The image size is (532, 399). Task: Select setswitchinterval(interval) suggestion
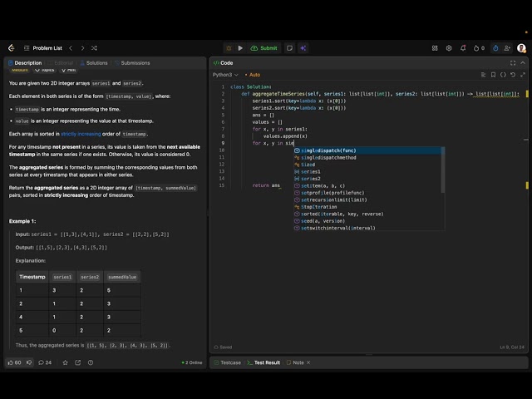pyautogui.click(x=367, y=228)
